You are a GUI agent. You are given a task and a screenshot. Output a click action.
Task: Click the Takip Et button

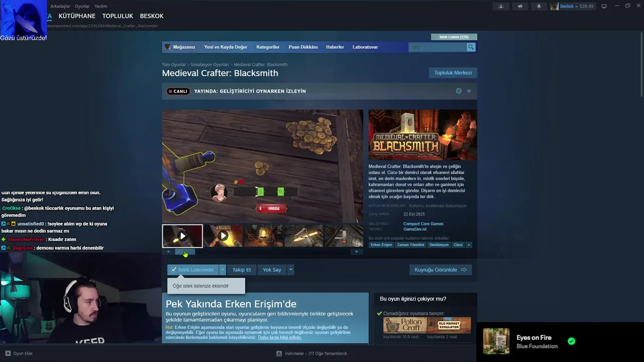tap(242, 270)
